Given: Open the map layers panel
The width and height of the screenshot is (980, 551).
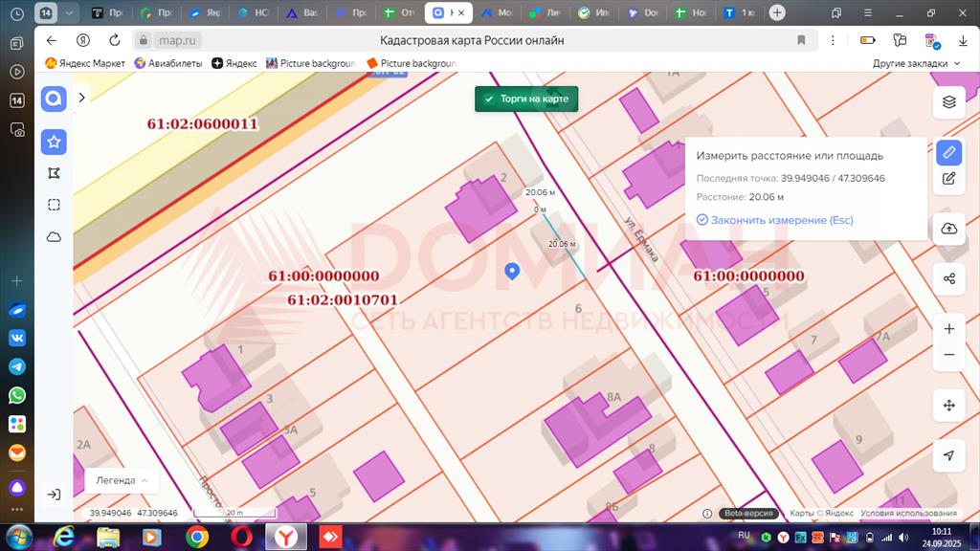Looking at the screenshot, I should click(x=948, y=101).
